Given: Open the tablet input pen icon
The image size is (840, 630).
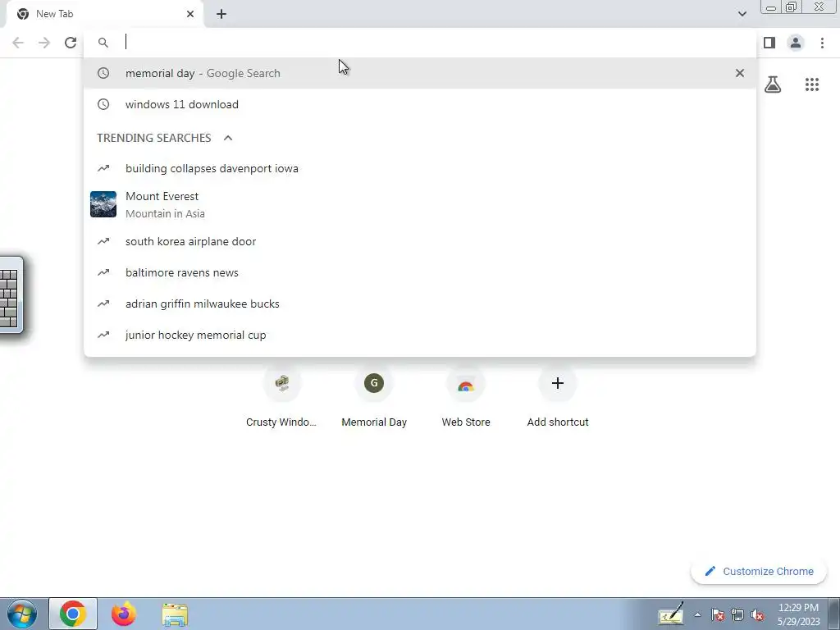Looking at the screenshot, I should (x=671, y=614).
